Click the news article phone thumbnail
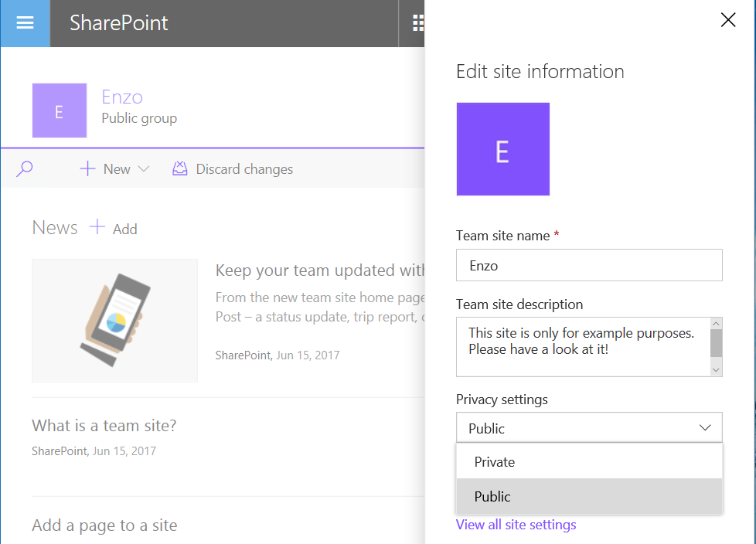This screenshot has width=756, height=544. (114, 320)
